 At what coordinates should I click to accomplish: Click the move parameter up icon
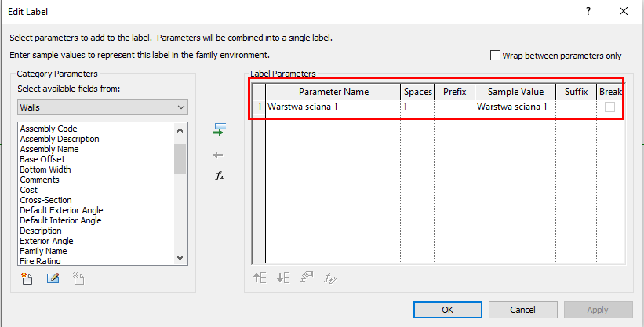tap(260, 278)
